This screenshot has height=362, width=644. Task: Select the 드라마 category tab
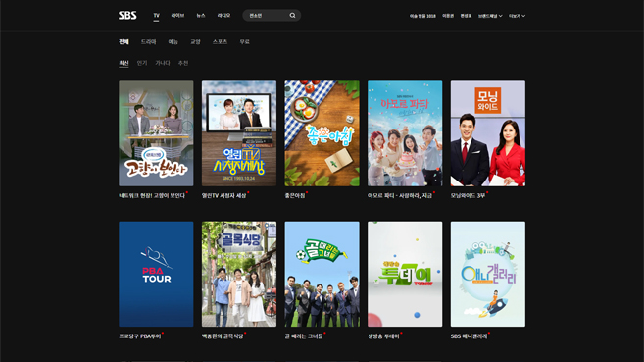(148, 41)
